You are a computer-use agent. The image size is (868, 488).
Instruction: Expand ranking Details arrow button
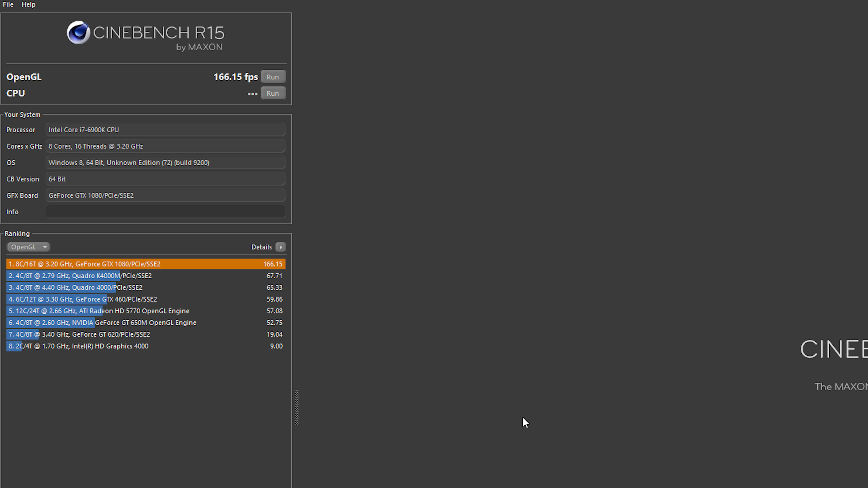click(280, 247)
